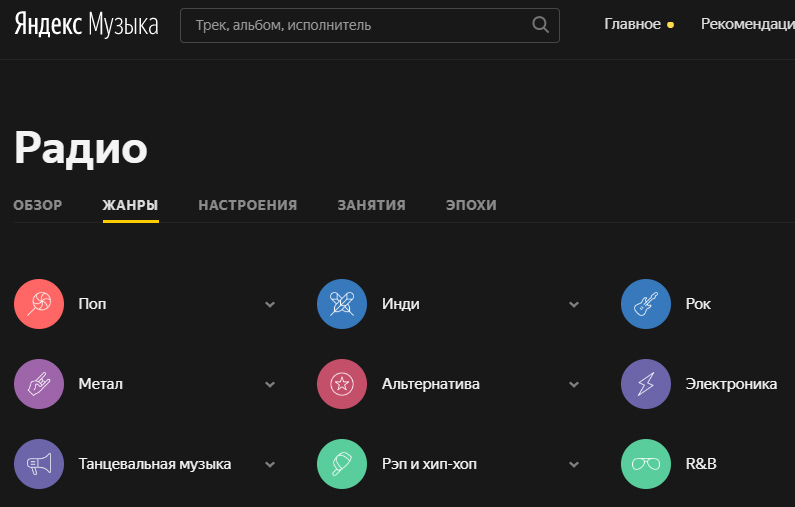Open the Поп genre label

92,304
